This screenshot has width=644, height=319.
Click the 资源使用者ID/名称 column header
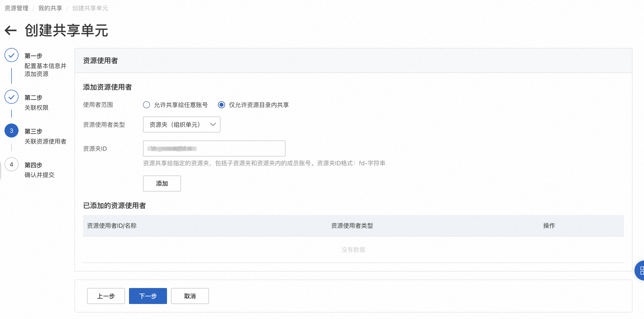pyautogui.click(x=112, y=226)
